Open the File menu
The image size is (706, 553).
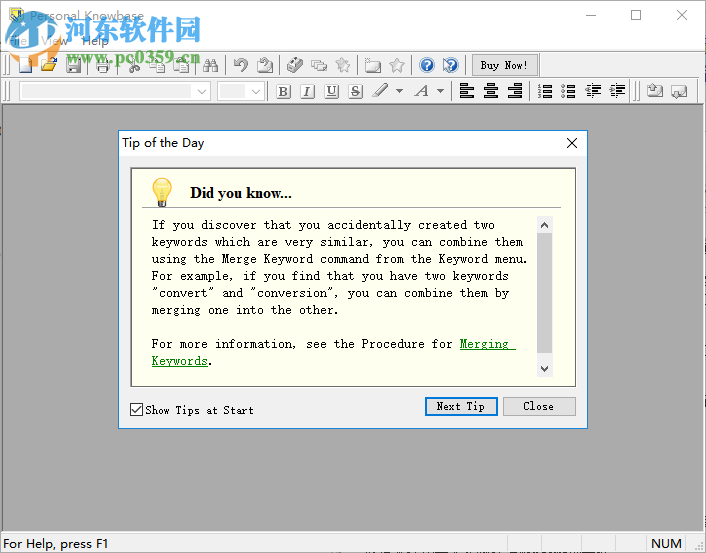(18, 41)
